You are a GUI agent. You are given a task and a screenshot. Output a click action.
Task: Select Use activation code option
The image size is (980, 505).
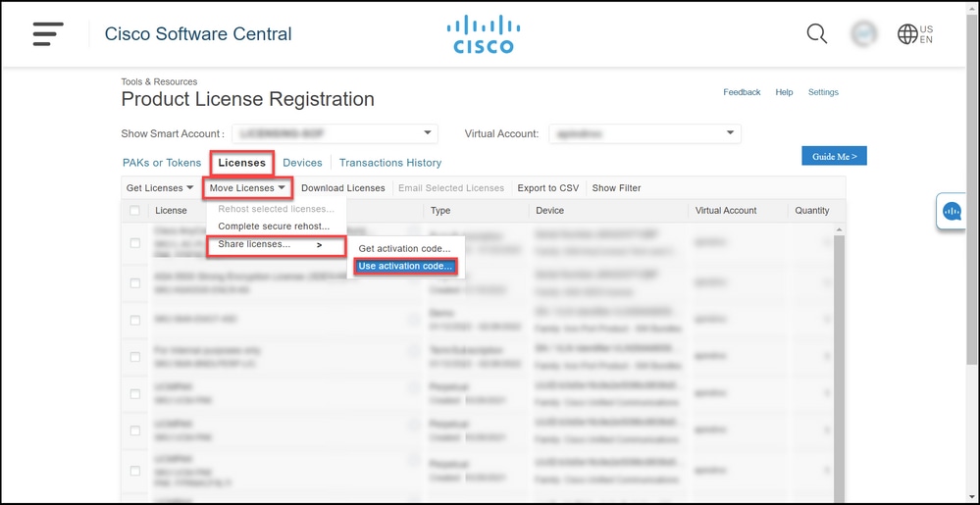coord(405,267)
